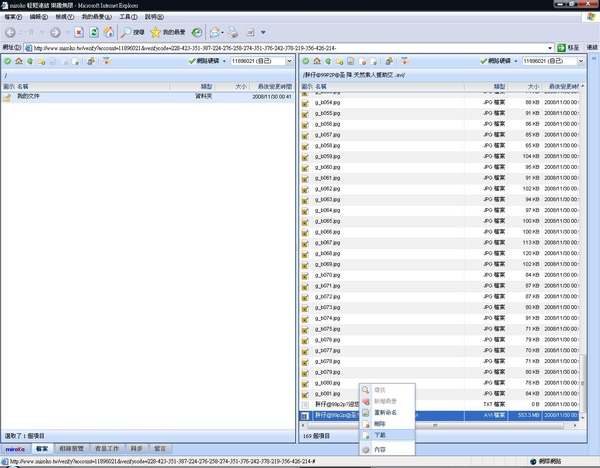Switch to the album browsing bottom tab
600x468 pixels.
pos(71,449)
